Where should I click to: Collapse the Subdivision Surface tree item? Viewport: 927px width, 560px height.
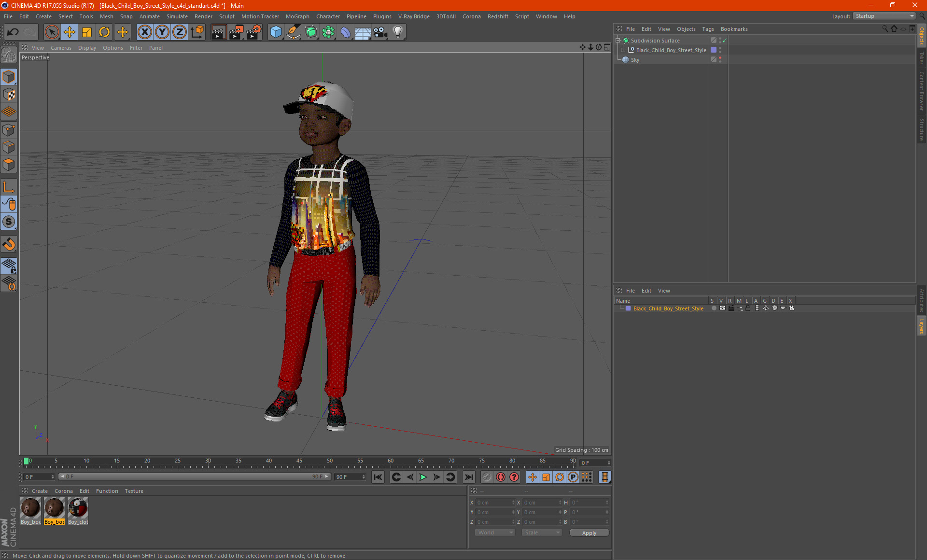(x=618, y=41)
